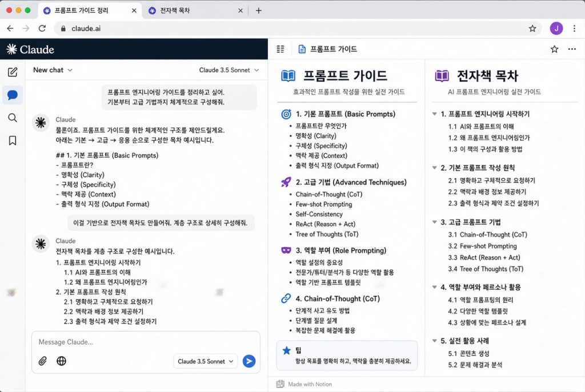Click the Message Claude input field
The width and height of the screenshot is (585, 392).
146,342
